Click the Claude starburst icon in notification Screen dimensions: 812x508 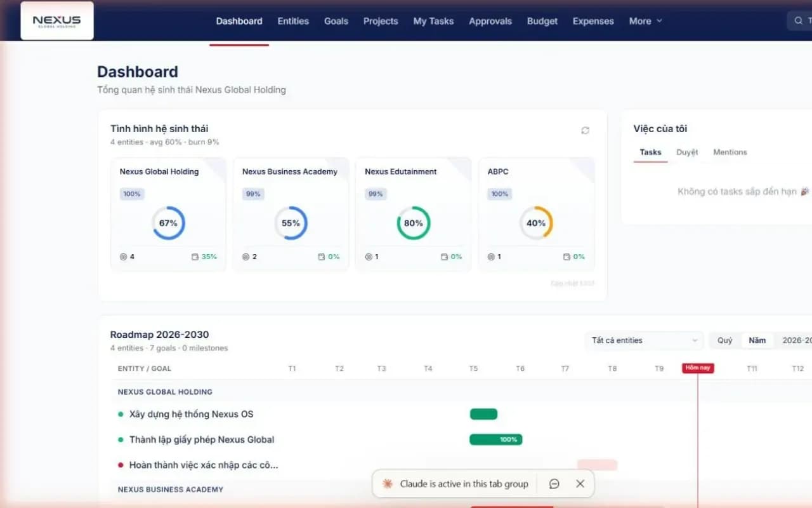388,484
